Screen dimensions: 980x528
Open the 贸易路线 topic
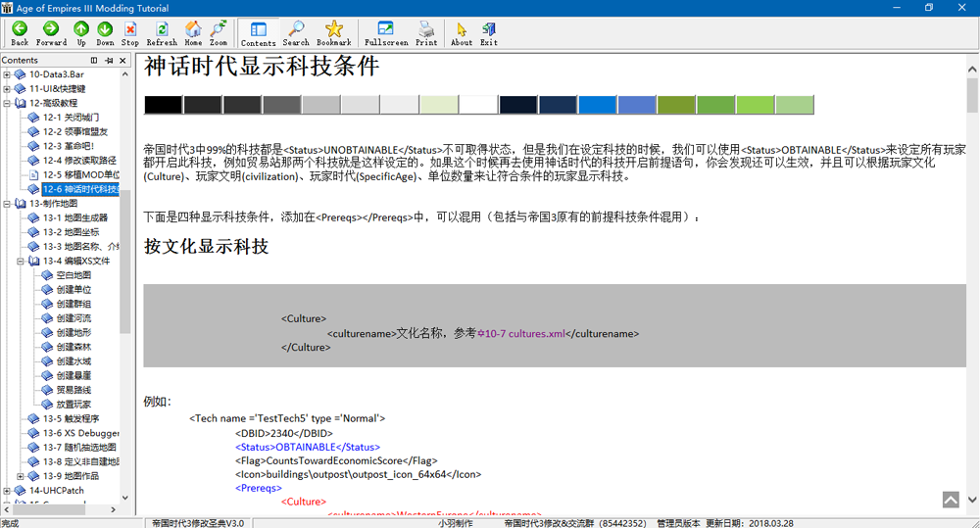pos(73,391)
